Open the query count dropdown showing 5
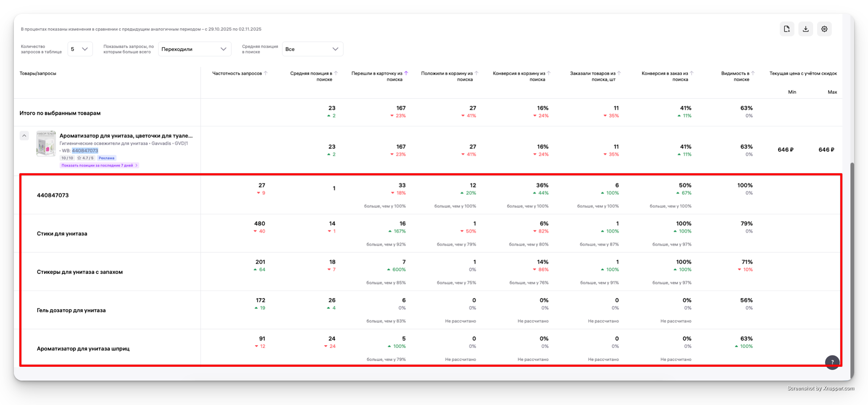 [x=80, y=49]
